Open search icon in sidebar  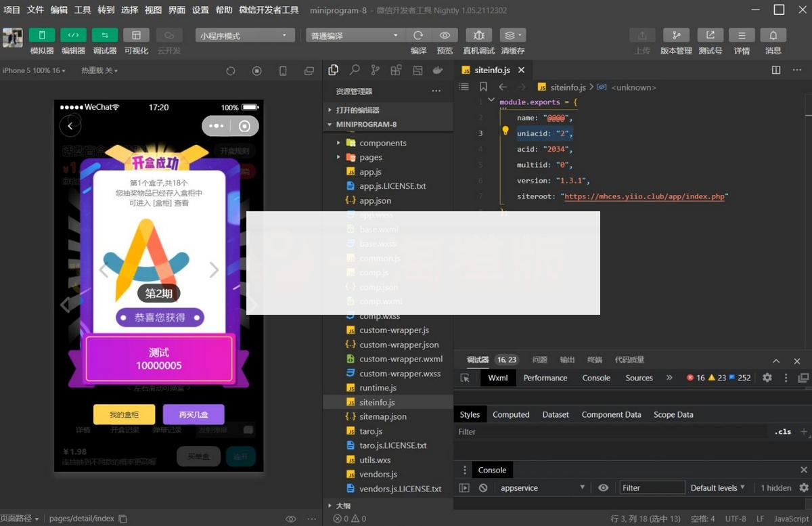coord(355,70)
